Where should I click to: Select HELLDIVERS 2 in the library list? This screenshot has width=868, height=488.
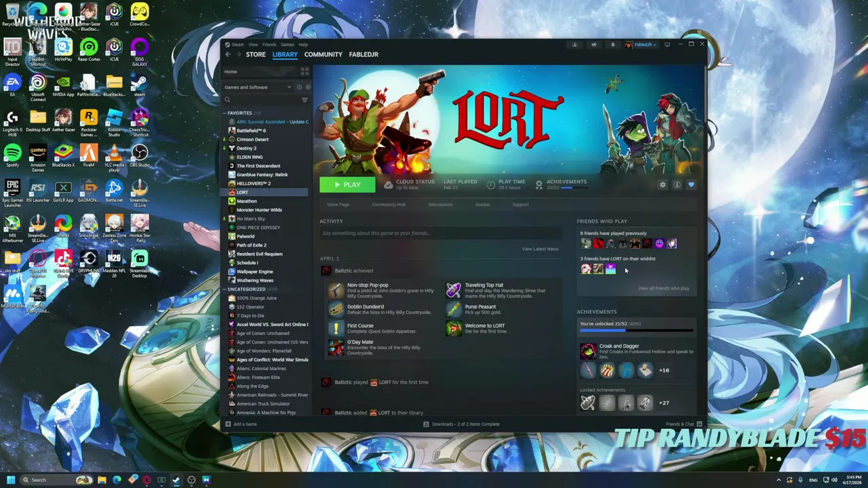(x=254, y=183)
